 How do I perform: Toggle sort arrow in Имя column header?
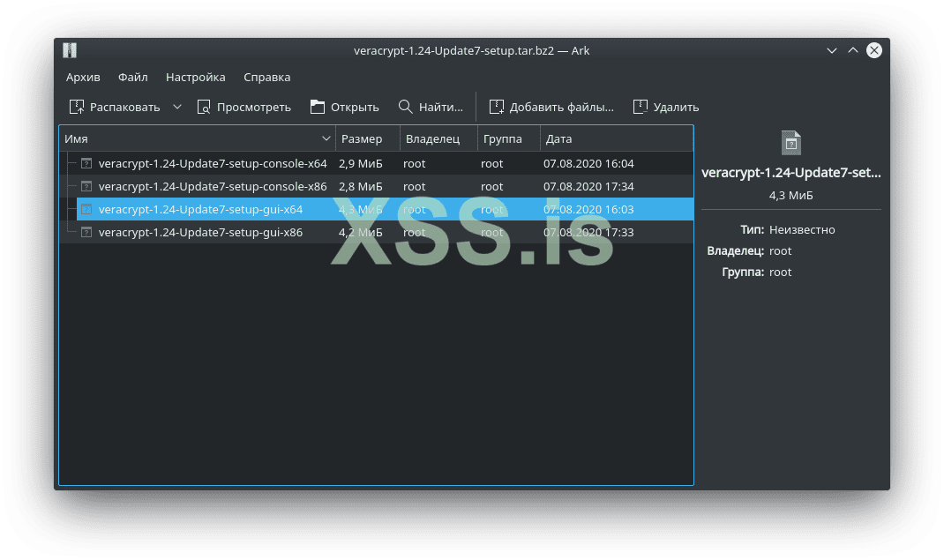click(x=326, y=139)
